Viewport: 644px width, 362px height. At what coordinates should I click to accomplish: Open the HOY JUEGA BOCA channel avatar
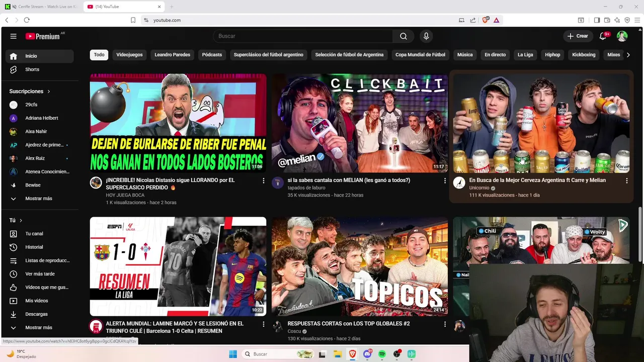(x=96, y=183)
